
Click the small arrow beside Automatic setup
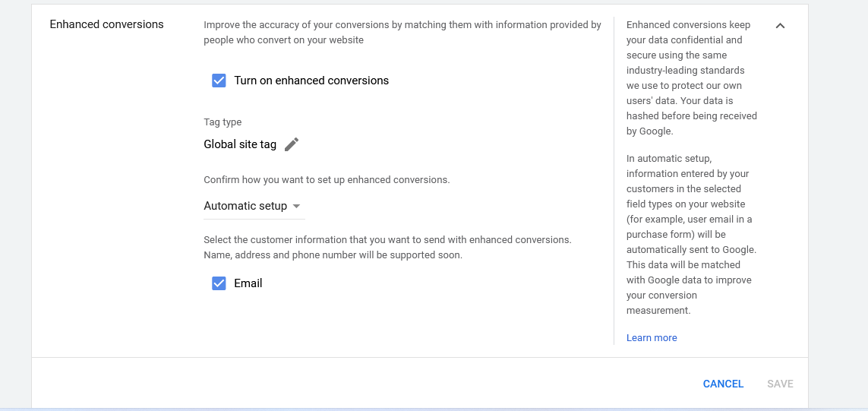(296, 206)
